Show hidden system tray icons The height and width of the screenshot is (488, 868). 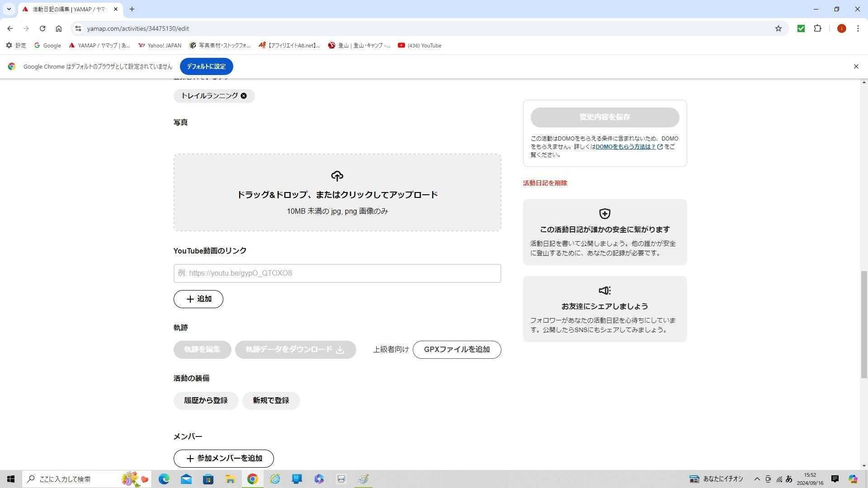pos(757,479)
